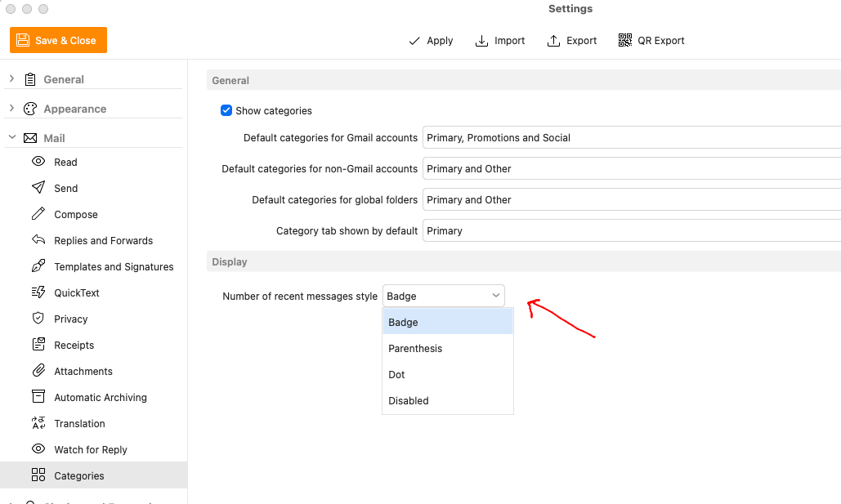This screenshot has height=504, width=841.
Task: Collapse the Mail settings section
Action: [x=11, y=137]
